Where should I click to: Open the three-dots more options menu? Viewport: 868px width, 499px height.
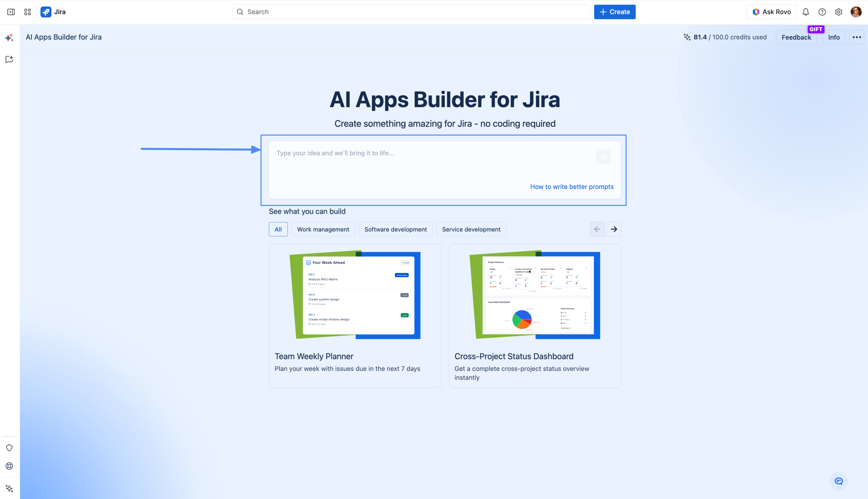tap(856, 37)
